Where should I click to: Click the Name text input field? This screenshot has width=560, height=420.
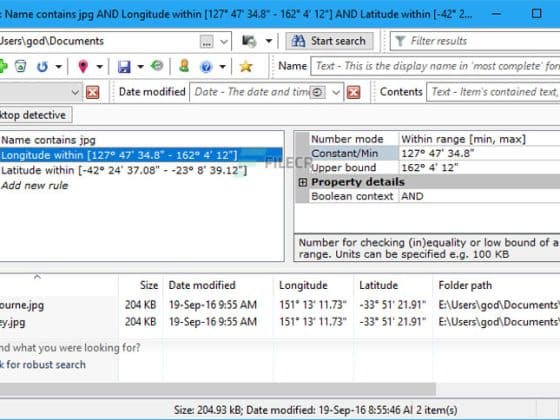[436, 66]
